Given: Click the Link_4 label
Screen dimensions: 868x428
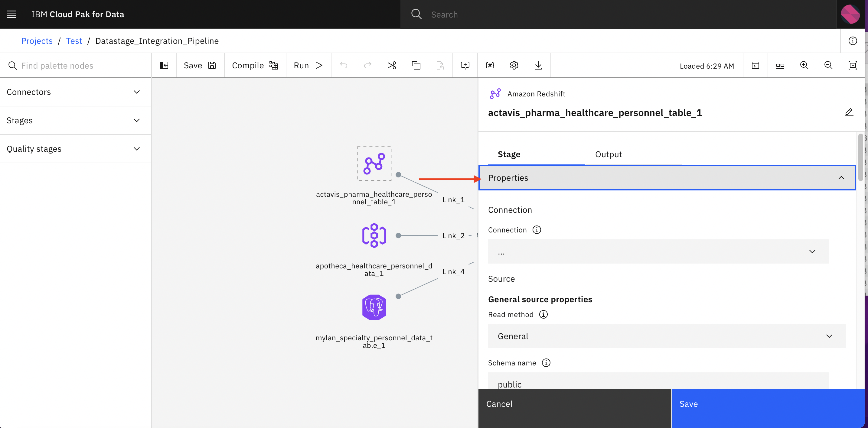Looking at the screenshot, I should coord(453,271).
